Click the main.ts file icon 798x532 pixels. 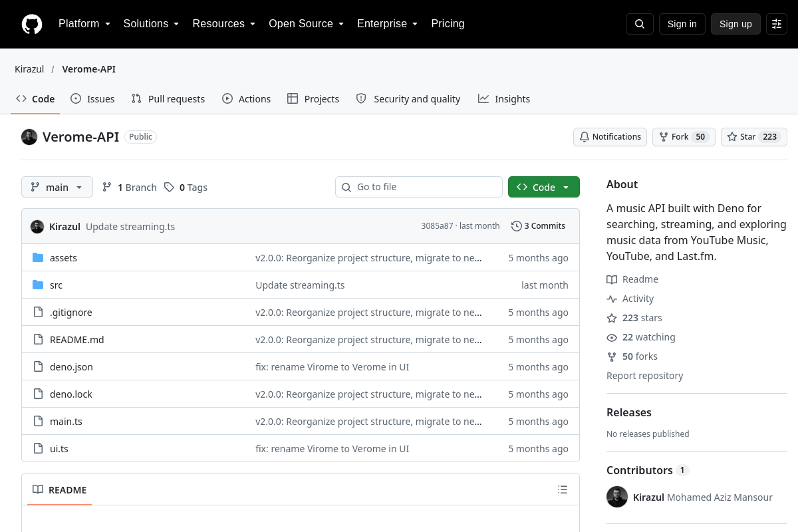click(x=38, y=422)
